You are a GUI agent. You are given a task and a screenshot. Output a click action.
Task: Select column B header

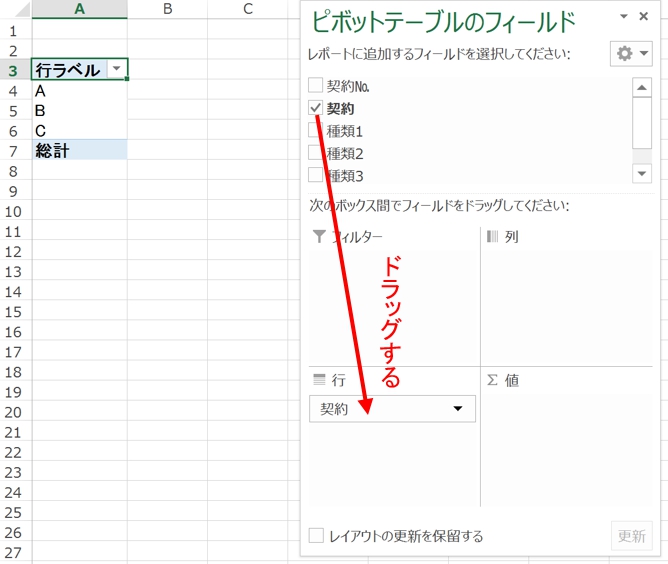click(x=167, y=9)
